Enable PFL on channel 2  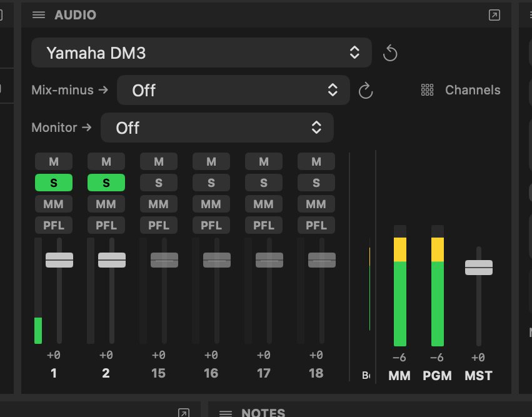pyautogui.click(x=106, y=225)
